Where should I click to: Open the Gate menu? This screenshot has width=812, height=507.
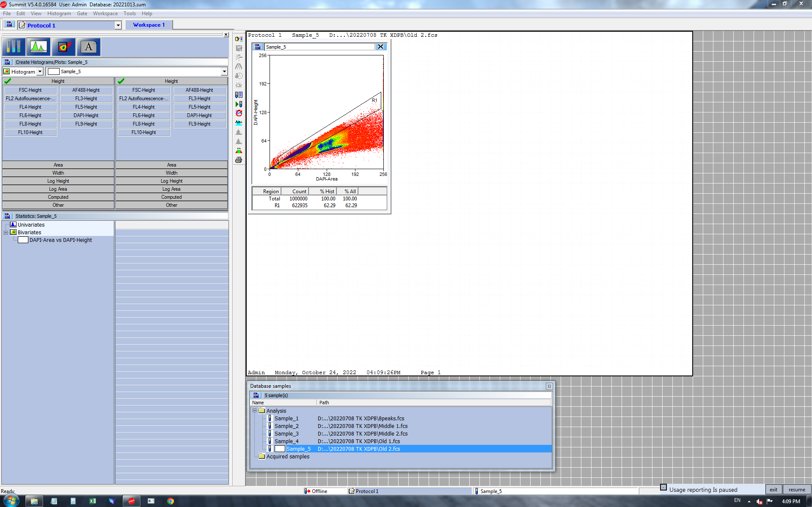pos(82,14)
